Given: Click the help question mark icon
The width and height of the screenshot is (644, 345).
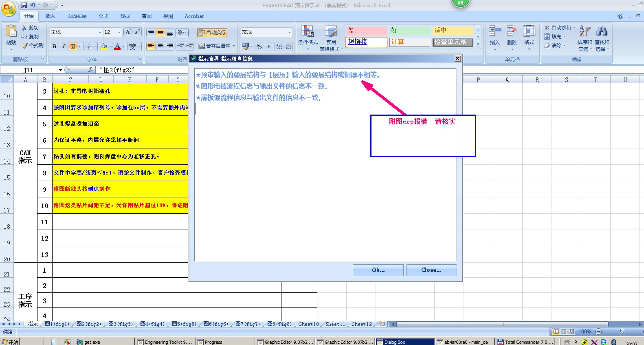Looking at the screenshot, I should tap(620, 16).
